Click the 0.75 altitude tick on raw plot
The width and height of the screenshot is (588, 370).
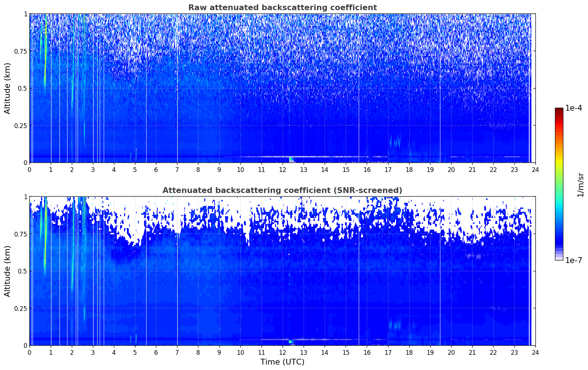[x=20, y=52]
